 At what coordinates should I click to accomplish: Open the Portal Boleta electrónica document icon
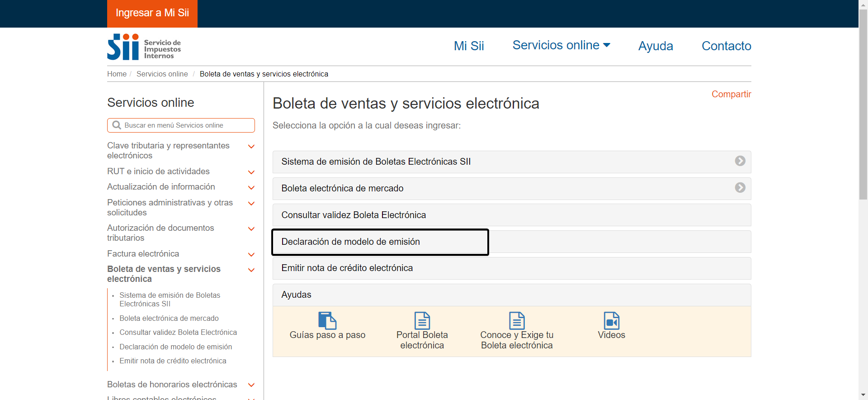tap(422, 320)
